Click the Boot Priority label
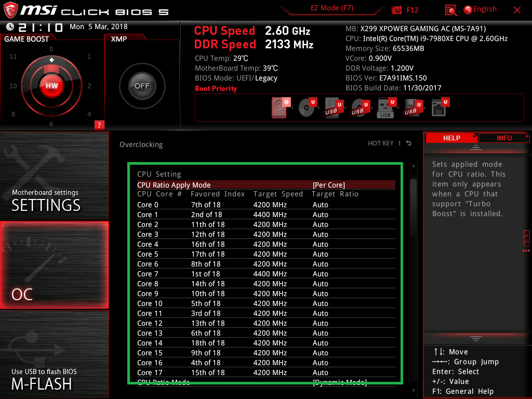 tap(216, 88)
